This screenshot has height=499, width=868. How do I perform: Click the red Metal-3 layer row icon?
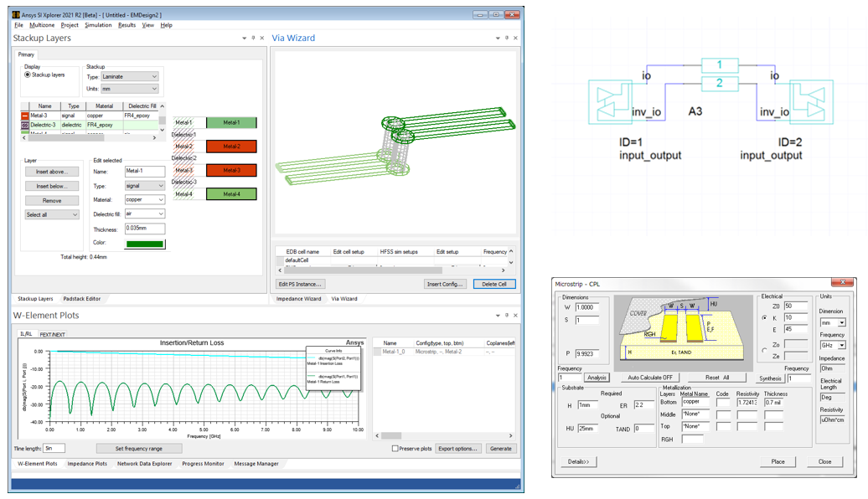(x=25, y=116)
